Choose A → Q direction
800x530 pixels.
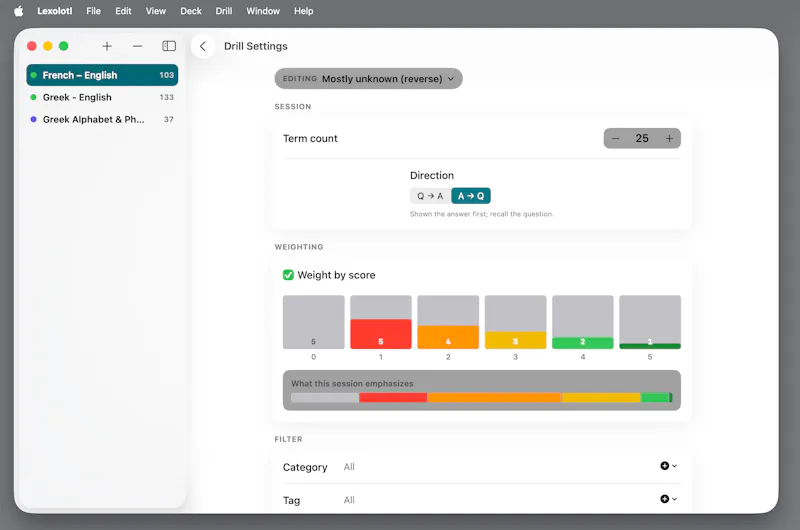point(471,196)
